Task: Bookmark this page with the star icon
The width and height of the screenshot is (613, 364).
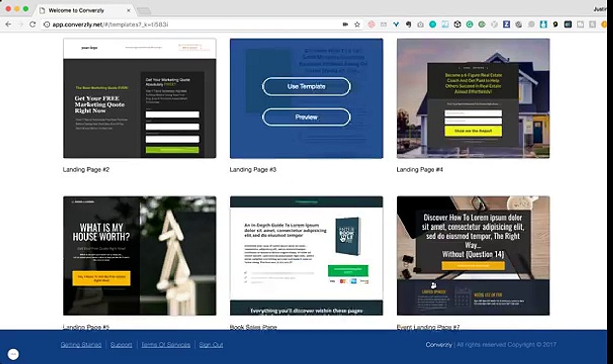Action: point(357,24)
